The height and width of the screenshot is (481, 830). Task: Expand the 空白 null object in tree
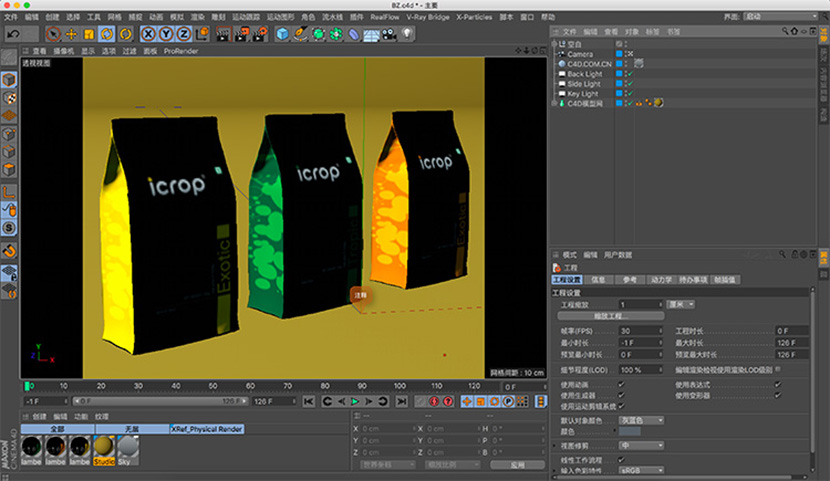[554, 44]
